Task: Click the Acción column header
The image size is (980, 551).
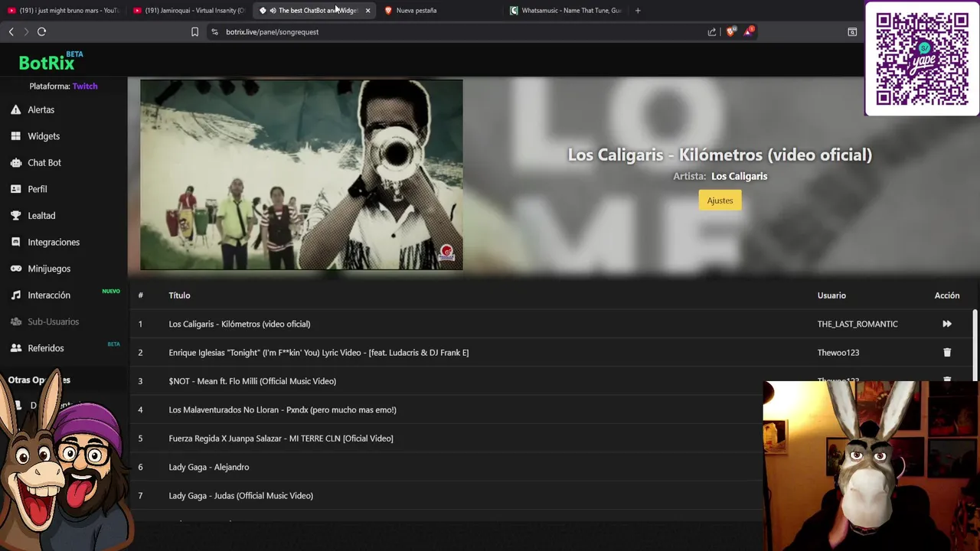Action: 947,295
